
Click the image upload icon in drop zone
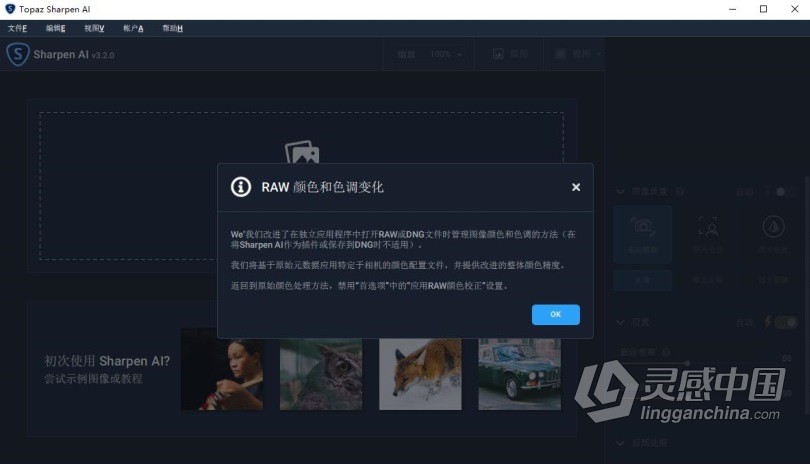(302, 152)
